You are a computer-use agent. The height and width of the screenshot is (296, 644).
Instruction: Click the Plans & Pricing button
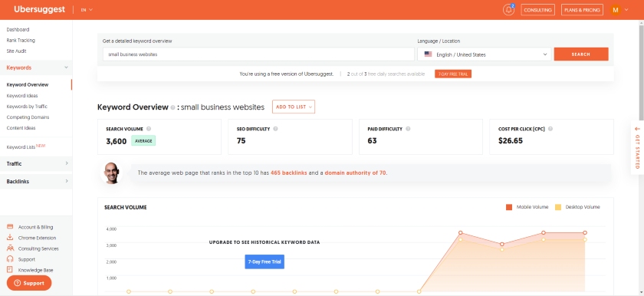(x=582, y=10)
